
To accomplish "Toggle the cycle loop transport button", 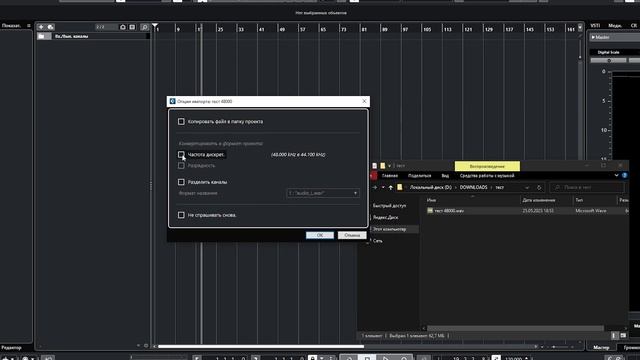I will point(349,358).
